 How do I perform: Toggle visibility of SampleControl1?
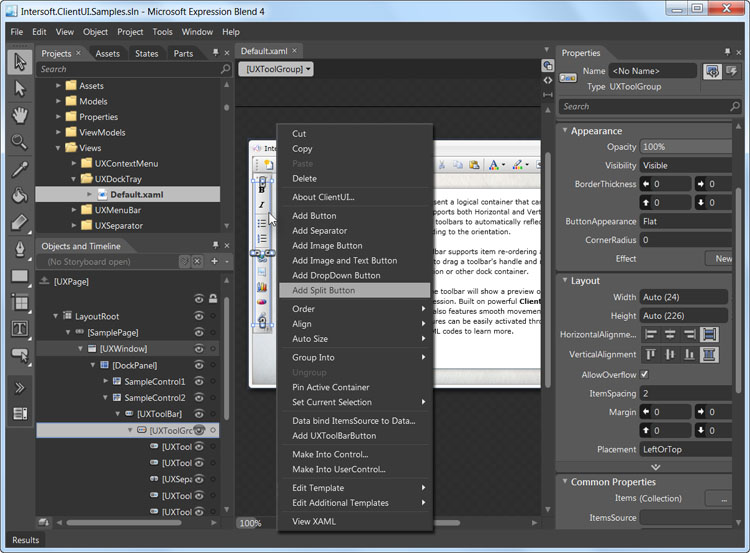pos(199,381)
